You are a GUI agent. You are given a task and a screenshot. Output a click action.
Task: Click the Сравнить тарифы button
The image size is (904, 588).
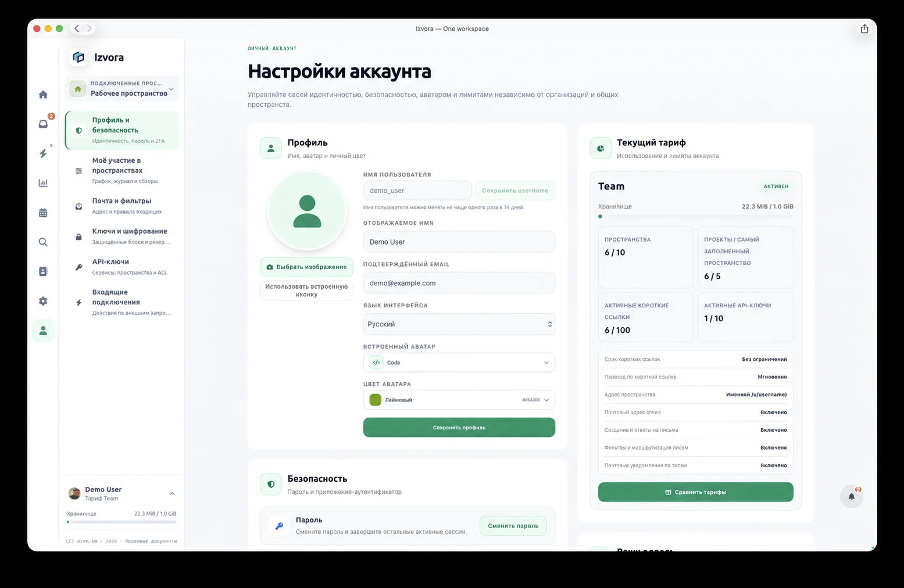pyautogui.click(x=695, y=492)
